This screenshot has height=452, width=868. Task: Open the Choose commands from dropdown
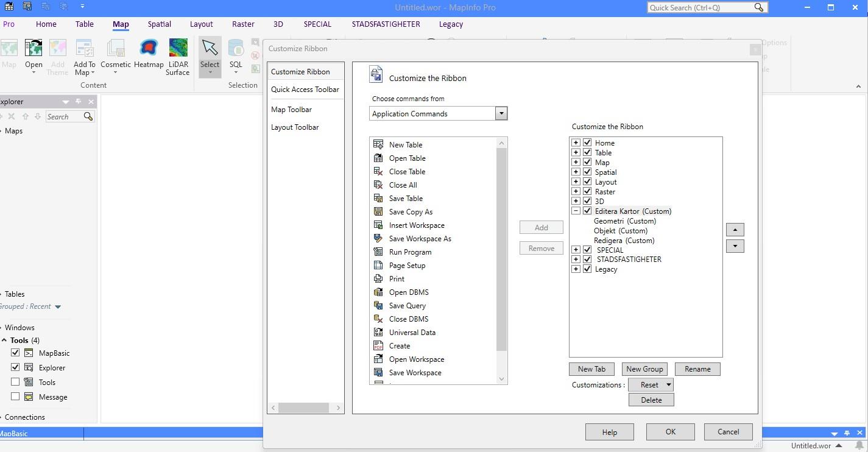pos(501,113)
